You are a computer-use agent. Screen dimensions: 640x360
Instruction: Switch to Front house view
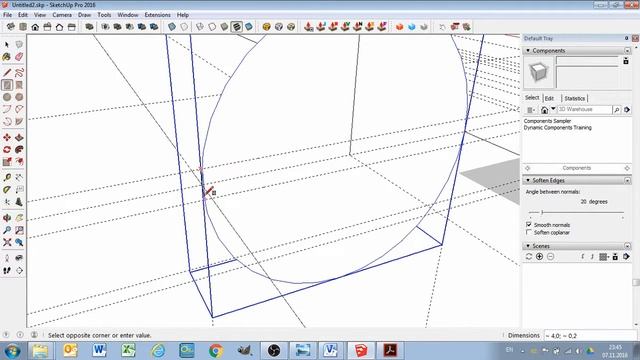tap(35, 27)
